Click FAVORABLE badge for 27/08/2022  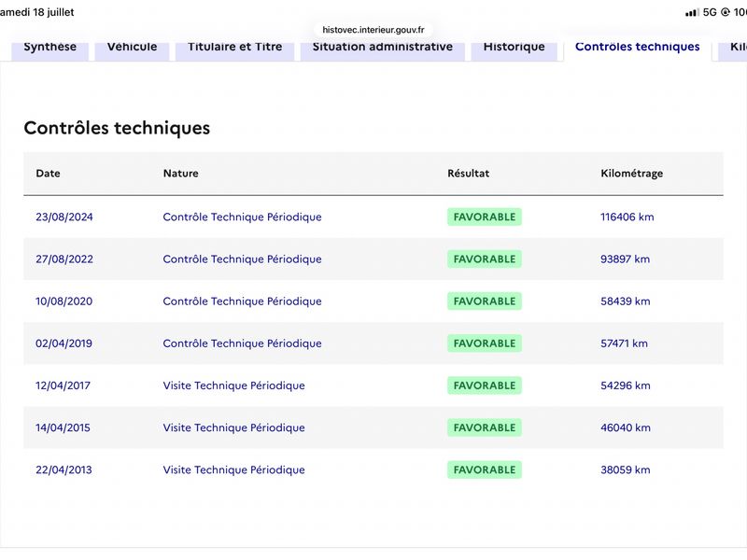pyautogui.click(x=485, y=259)
